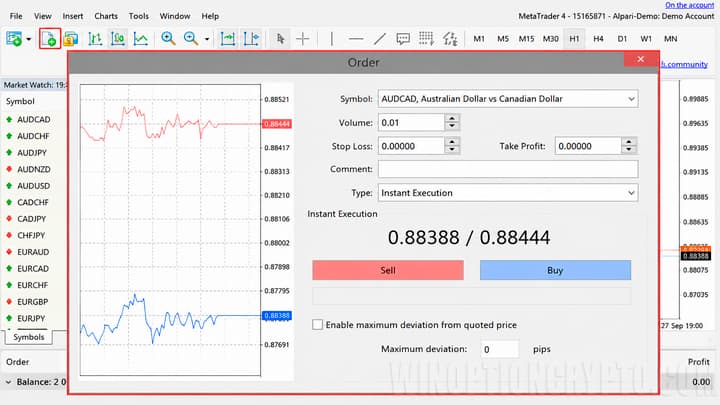
Task: Increase Stop Loss with up stepper
Action: [x=452, y=142]
